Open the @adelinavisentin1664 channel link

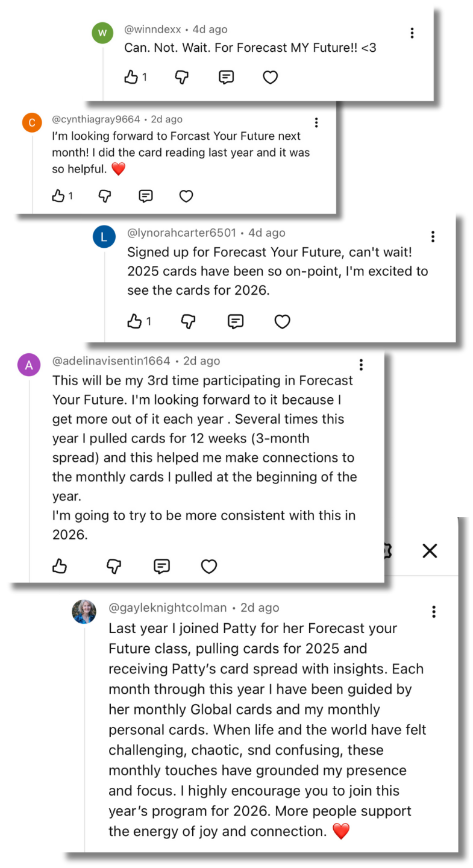point(110,361)
